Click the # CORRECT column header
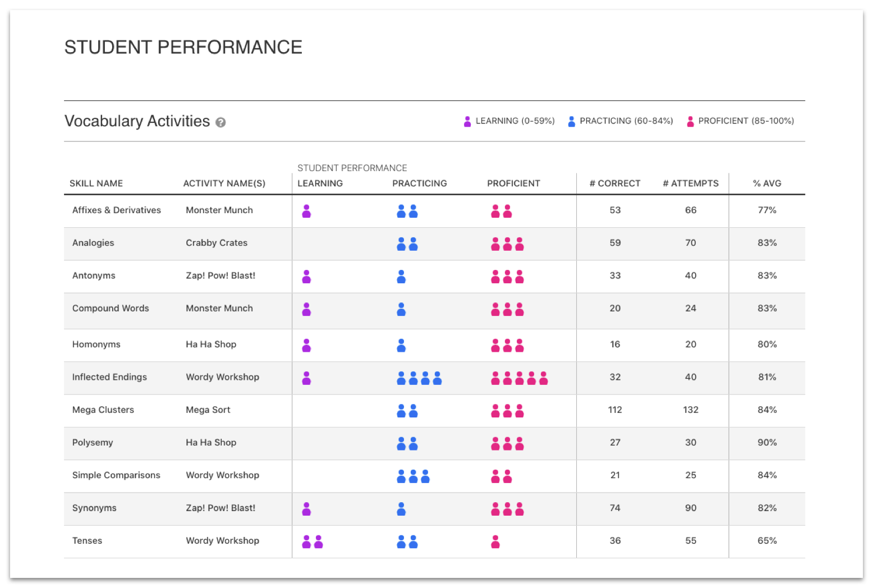This screenshot has height=588, width=873. pos(615,183)
